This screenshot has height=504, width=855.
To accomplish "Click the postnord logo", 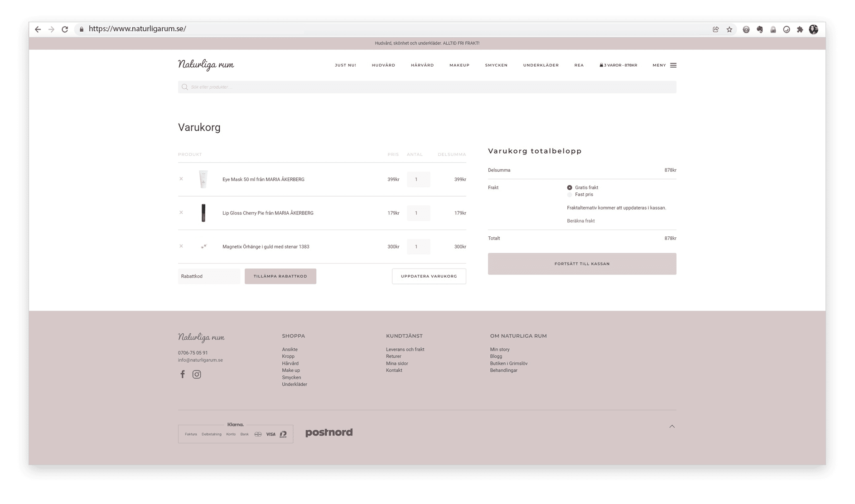I will 329,432.
